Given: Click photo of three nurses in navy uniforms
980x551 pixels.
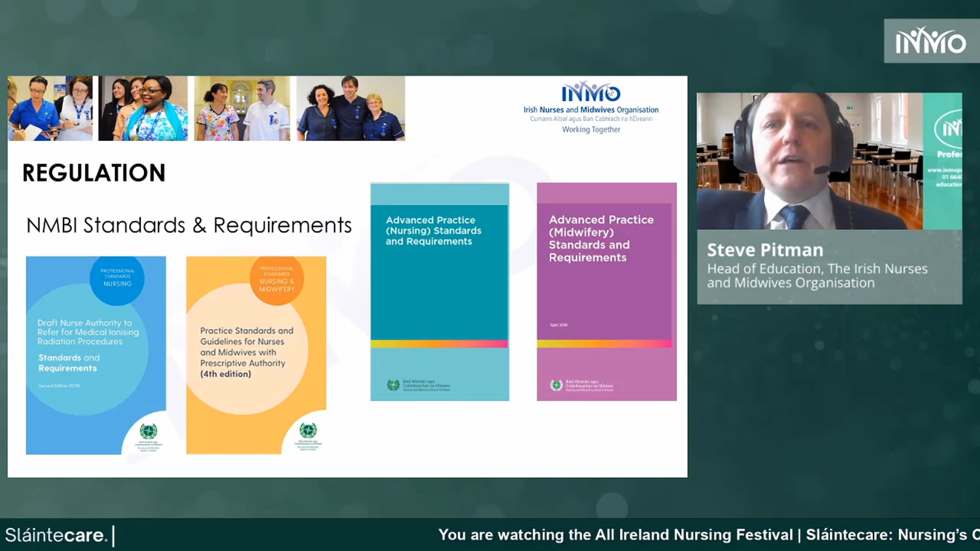Looking at the screenshot, I should [350, 108].
